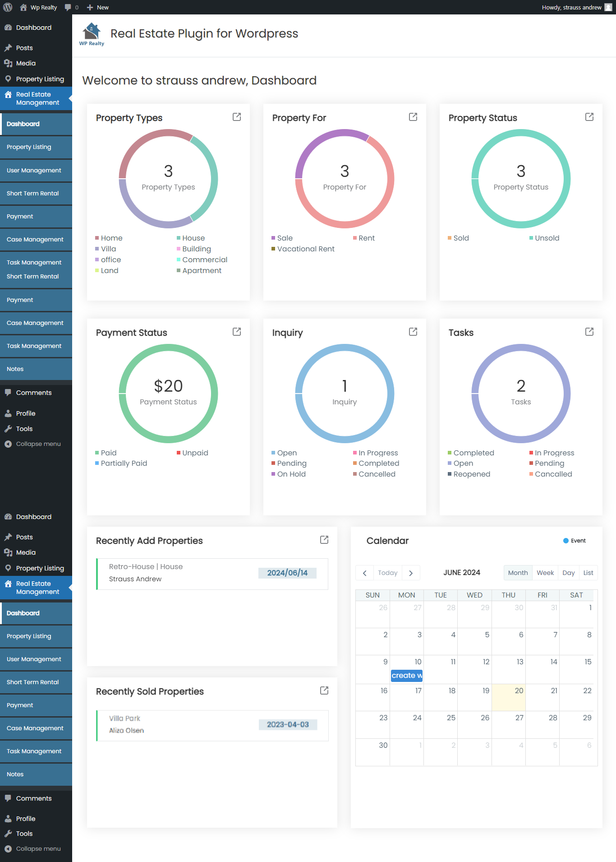This screenshot has height=862, width=616.
Task: Switch calendar to List view
Action: 588,573
